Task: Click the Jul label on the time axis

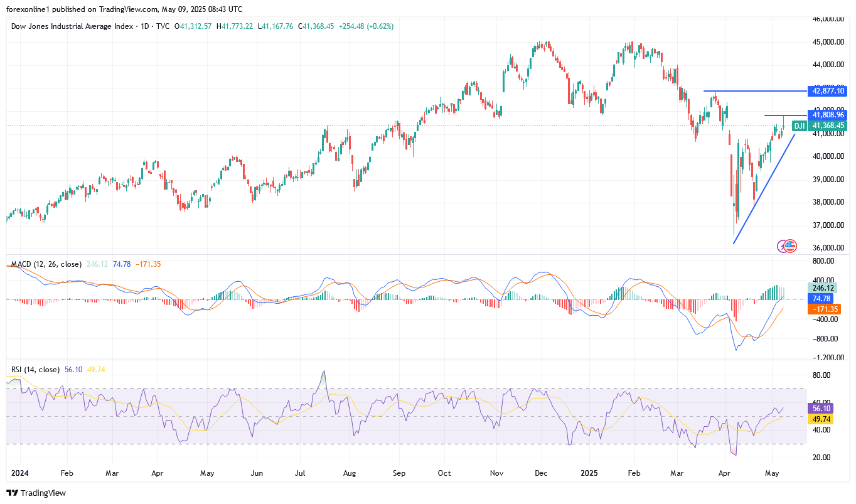Action: point(299,473)
